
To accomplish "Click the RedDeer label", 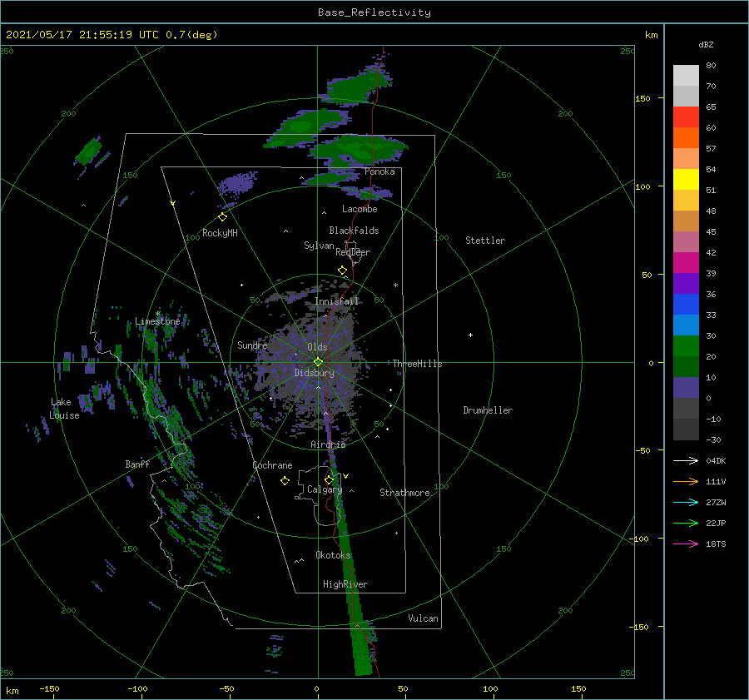I will coord(353,252).
